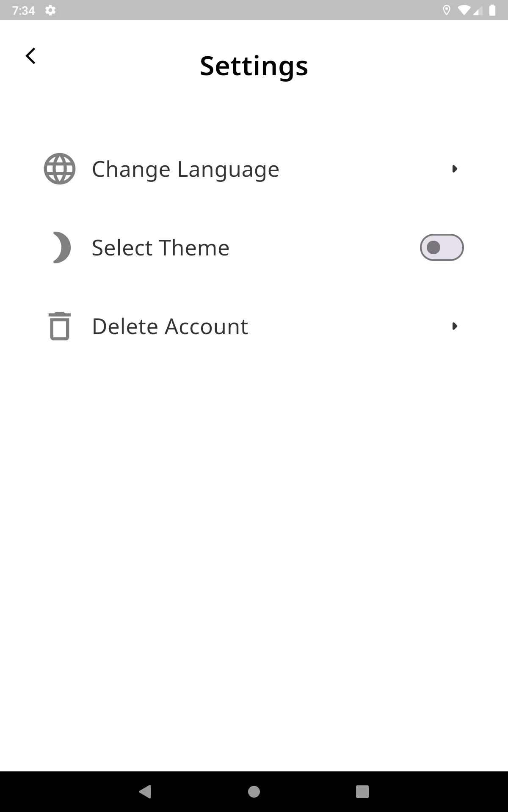The width and height of the screenshot is (508, 812).
Task: Toggle the Select Theme switch
Action: (x=442, y=247)
